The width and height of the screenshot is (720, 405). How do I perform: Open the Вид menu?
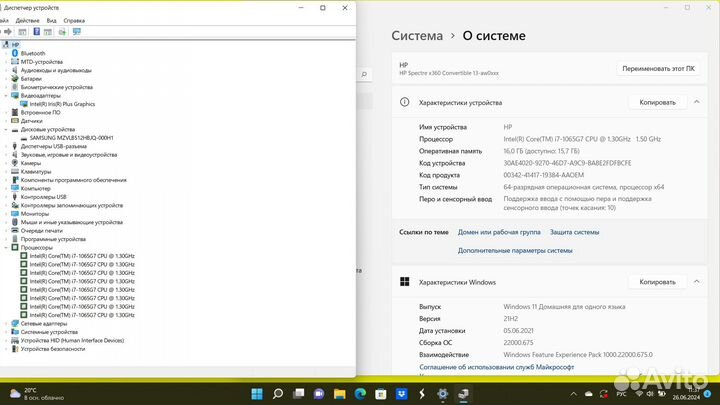(x=51, y=21)
